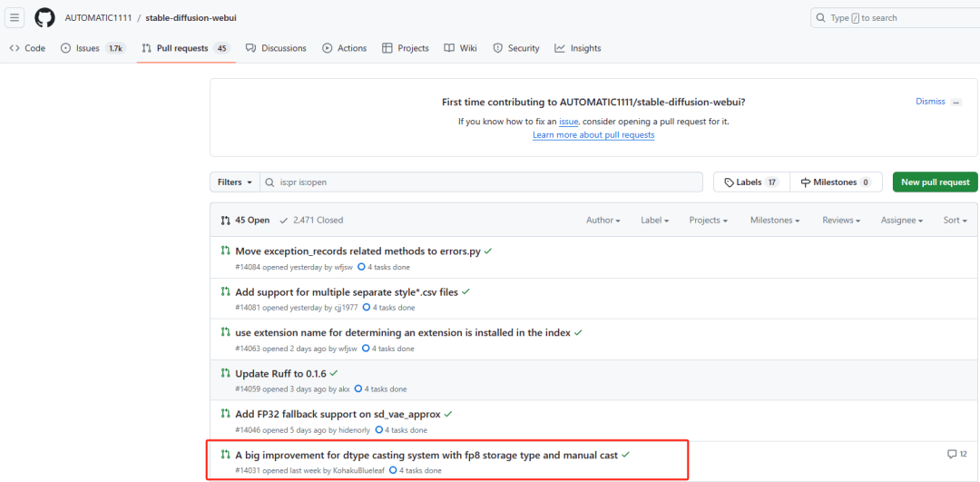Expand the Assignee filter dropdown
Image resolution: width=980 pixels, height=482 pixels.
pyautogui.click(x=903, y=220)
